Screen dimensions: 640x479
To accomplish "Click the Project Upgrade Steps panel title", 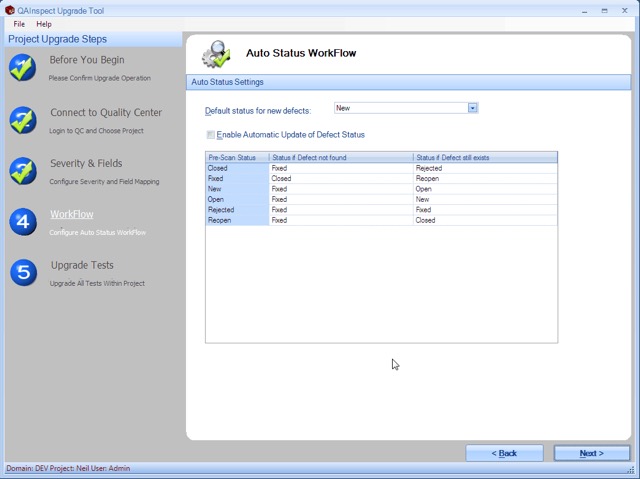I will tap(58, 39).
